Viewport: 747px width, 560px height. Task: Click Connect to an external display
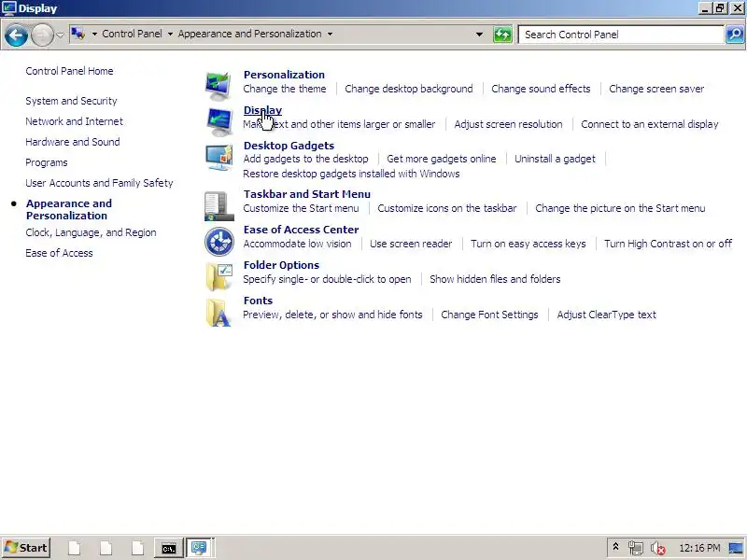click(649, 124)
